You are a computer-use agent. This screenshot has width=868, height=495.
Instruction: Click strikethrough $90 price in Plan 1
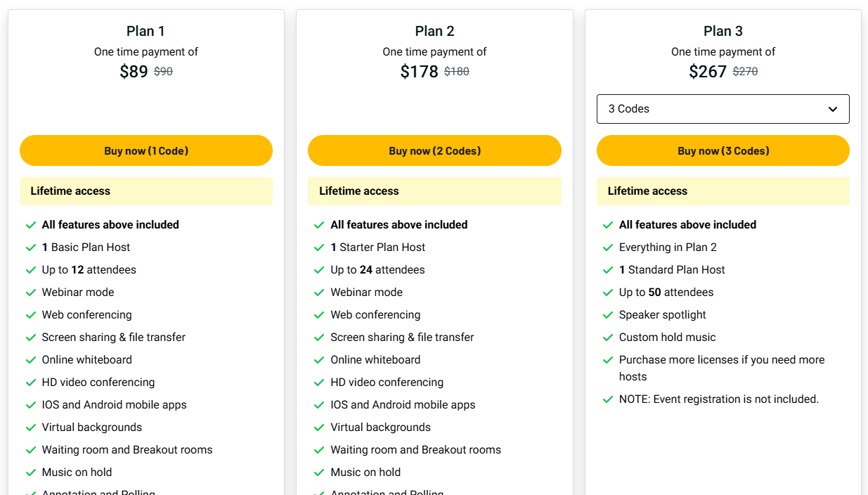point(163,72)
